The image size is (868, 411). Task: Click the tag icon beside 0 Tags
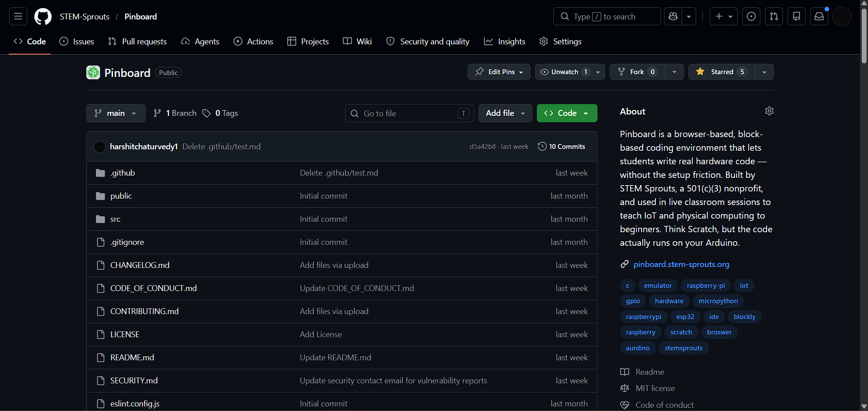point(206,113)
